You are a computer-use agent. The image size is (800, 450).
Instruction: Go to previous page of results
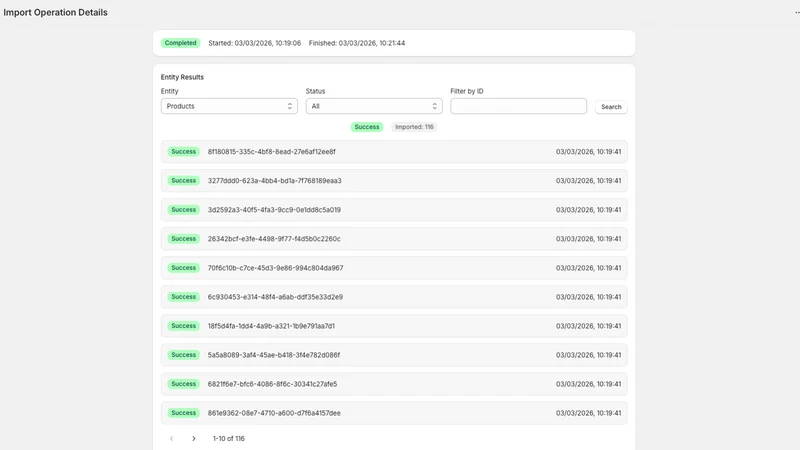(172, 438)
